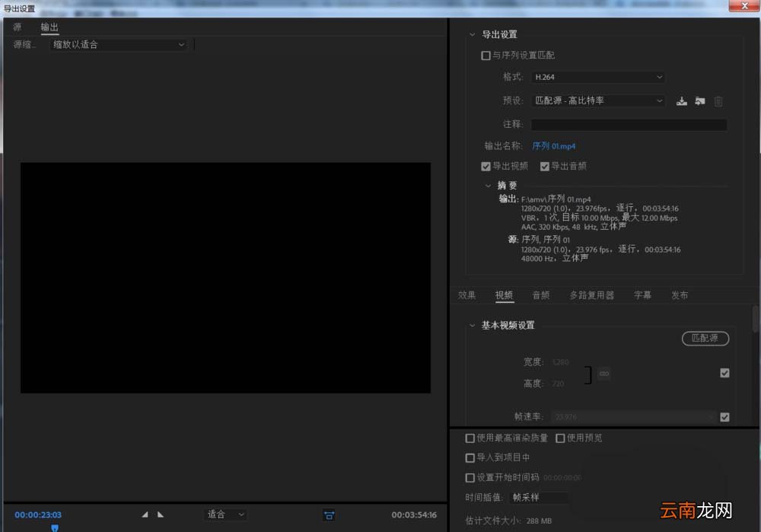This screenshot has height=532, width=761.
Task: Toggle aspect ratio correction icon below preview
Action: coord(329,515)
